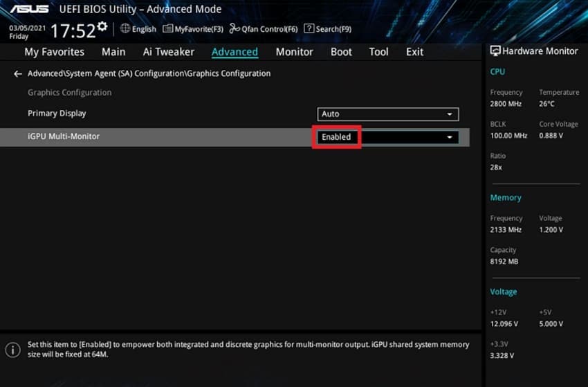Open the iGPU Multi-Monitor dropdown

[388, 137]
